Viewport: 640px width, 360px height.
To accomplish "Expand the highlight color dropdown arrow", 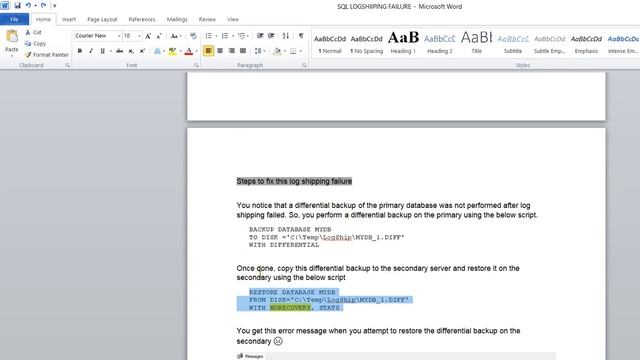I will (180, 51).
